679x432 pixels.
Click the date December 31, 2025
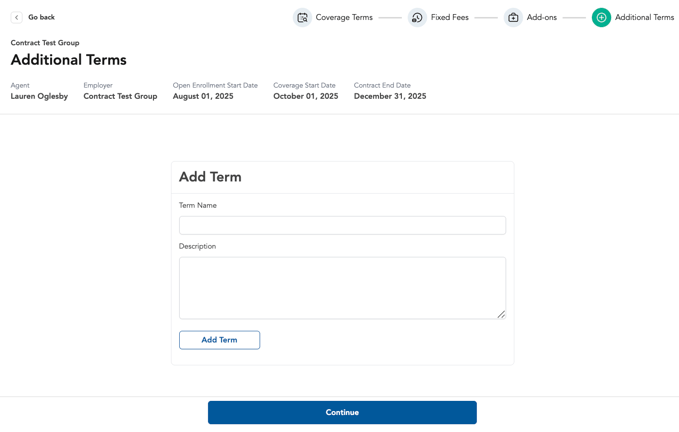390,96
